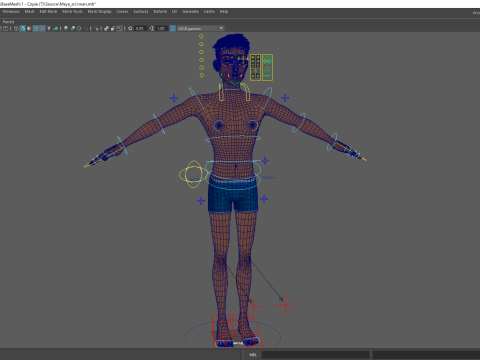The width and height of the screenshot is (480, 360).
Task: Toggle Wireframe on Shaded
Action: (36, 28)
